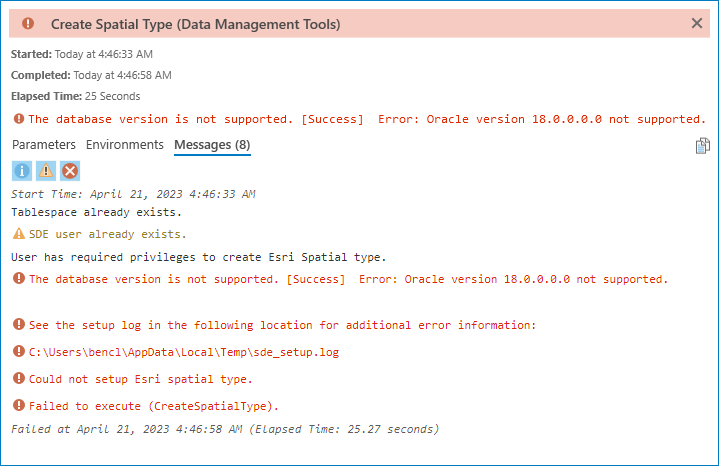719x466 pixels.
Task: Close the Create Spatial Type message window
Action: pos(697,23)
